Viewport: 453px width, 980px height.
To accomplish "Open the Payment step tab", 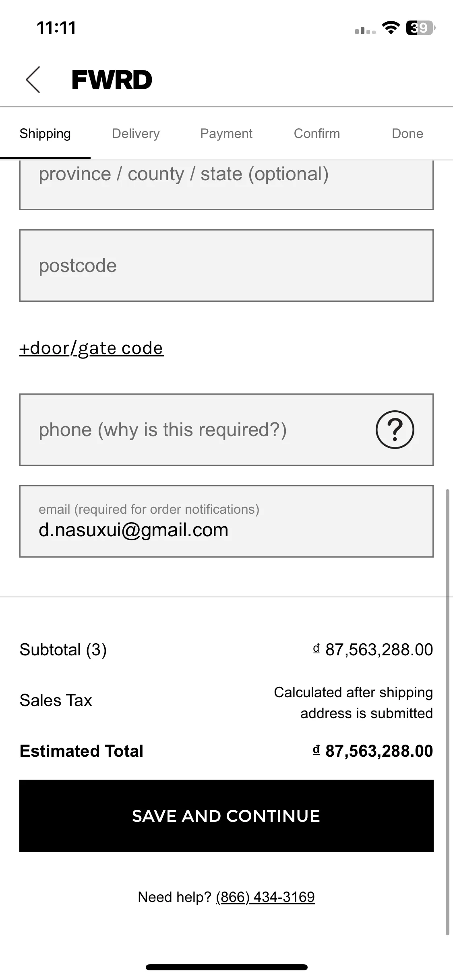I will tap(226, 134).
